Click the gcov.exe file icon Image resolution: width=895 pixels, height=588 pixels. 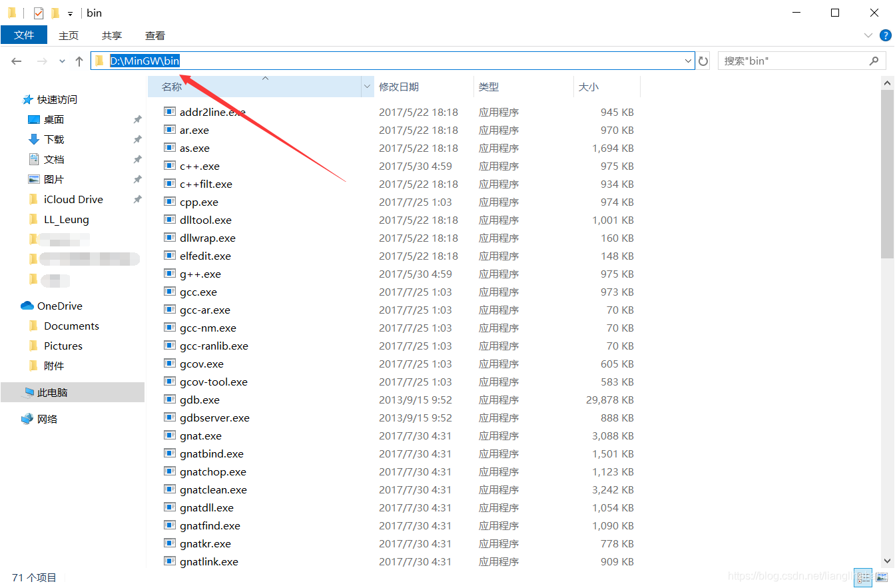pyautogui.click(x=169, y=364)
